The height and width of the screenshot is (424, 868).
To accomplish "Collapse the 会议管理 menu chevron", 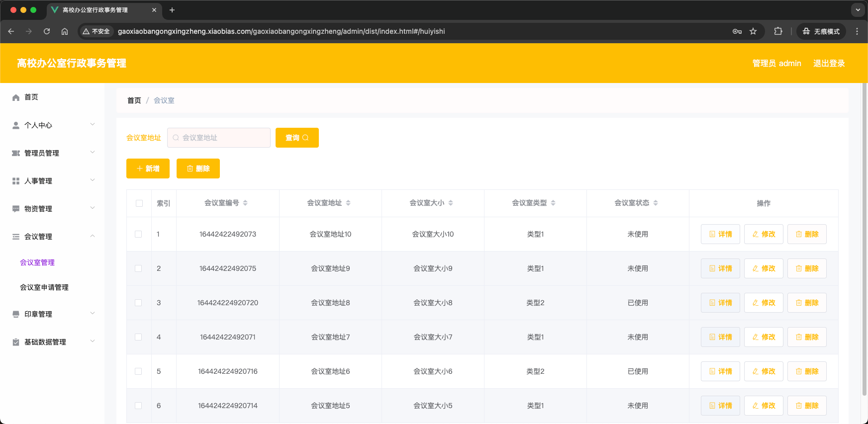I will click(x=93, y=236).
